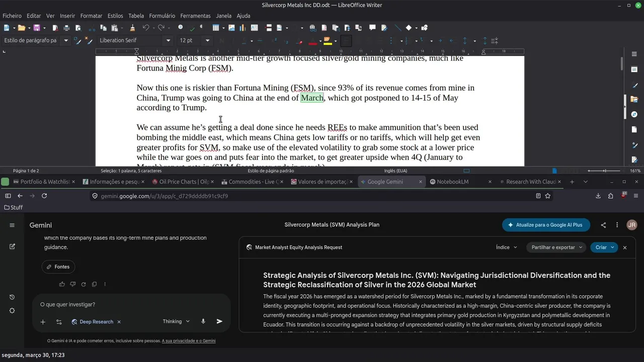Open the basic shapes dropdown arrow

click(416, 28)
